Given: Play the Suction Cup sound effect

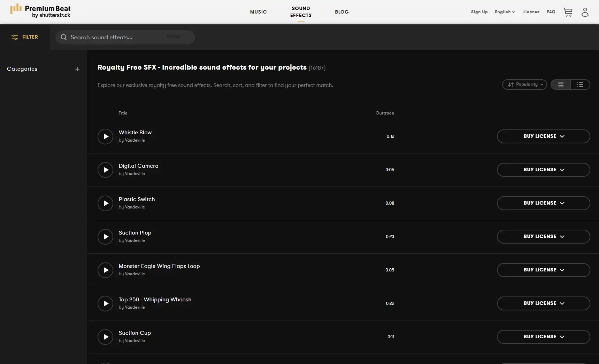Looking at the screenshot, I should click(x=105, y=337).
